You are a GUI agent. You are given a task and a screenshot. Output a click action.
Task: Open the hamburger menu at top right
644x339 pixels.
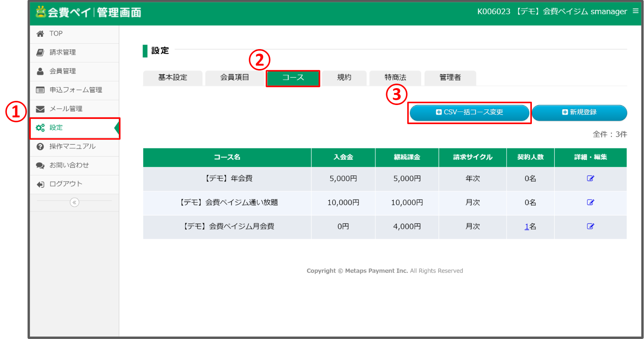[x=635, y=11]
